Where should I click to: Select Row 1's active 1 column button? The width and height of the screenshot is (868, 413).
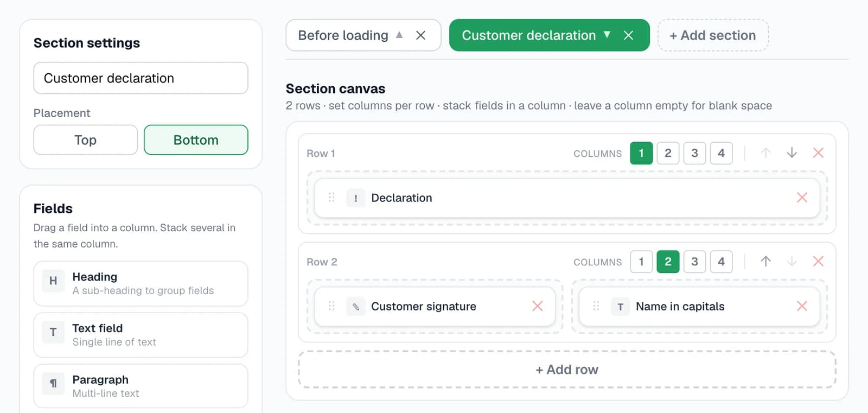tap(641, 153)
